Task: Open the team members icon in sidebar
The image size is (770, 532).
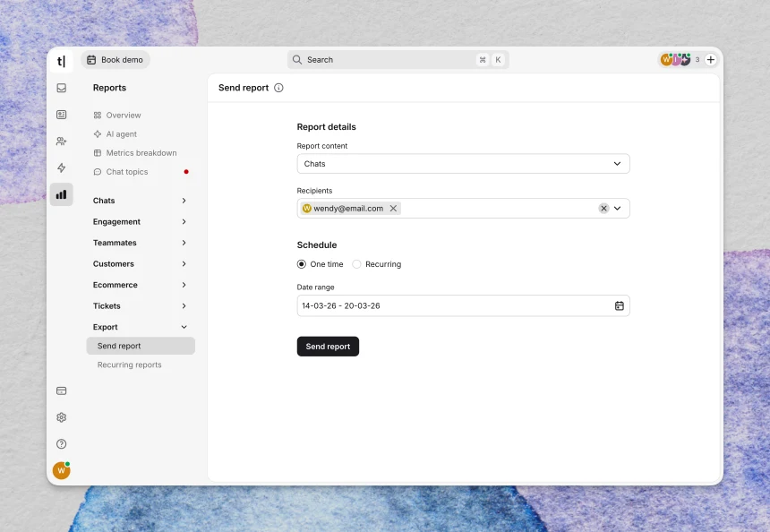Action: pos(62,141)
